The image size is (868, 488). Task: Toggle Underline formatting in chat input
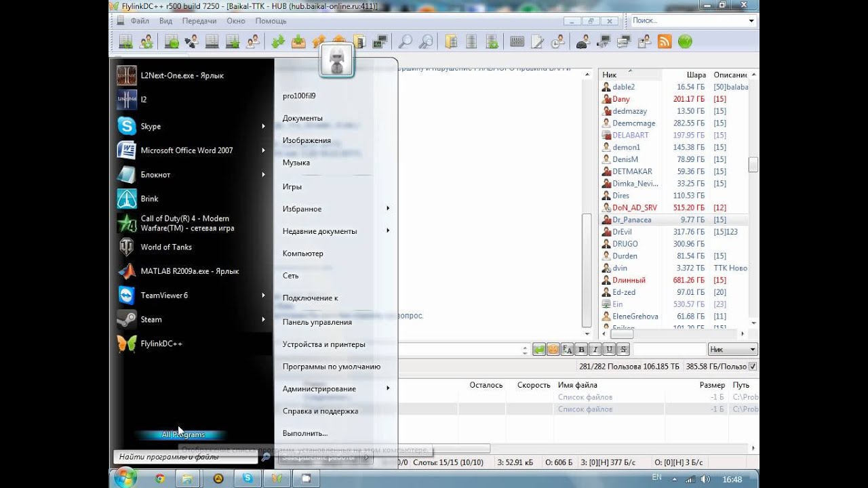point(610,349)
